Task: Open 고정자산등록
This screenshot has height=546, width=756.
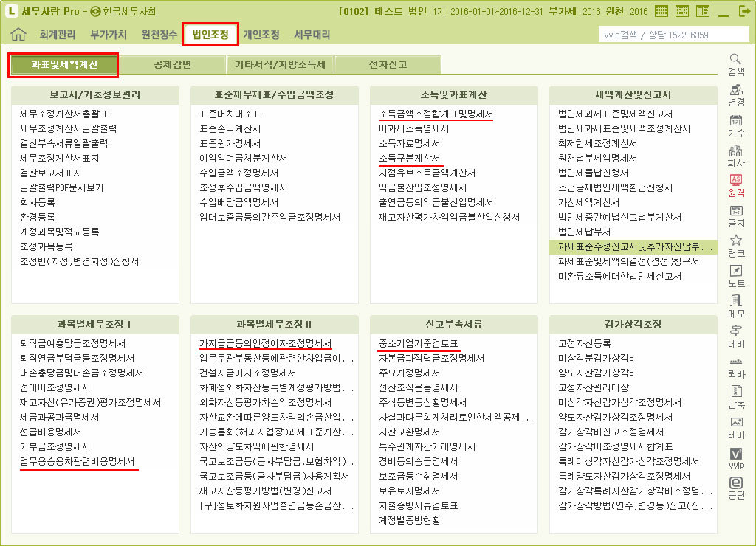Action: [585, 344]
